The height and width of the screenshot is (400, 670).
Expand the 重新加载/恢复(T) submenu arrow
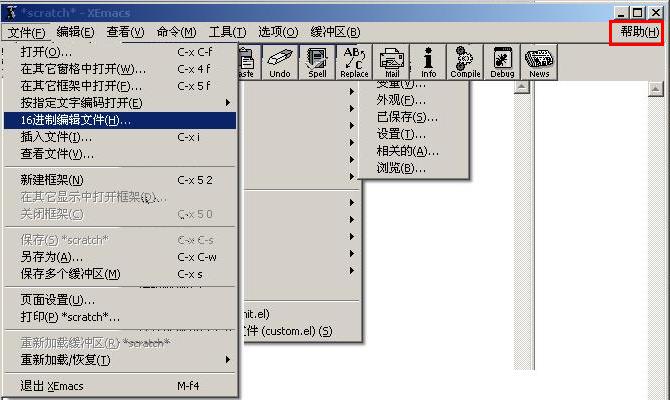point(228,360)
